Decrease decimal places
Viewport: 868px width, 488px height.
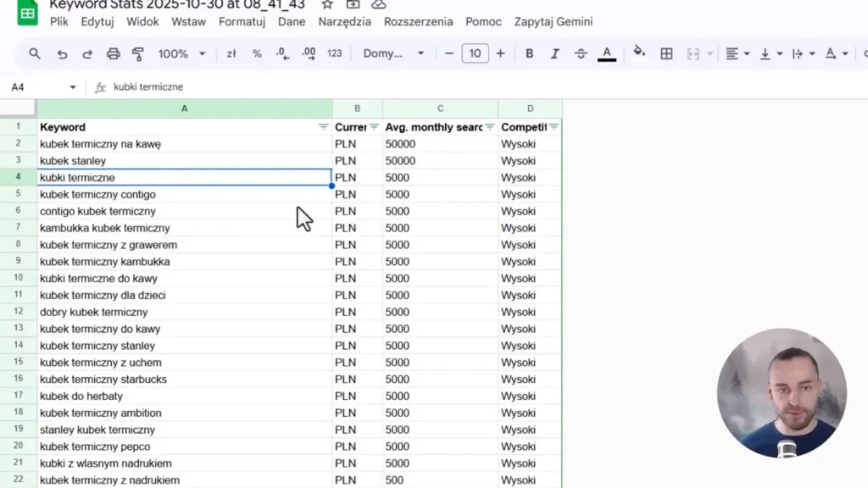pos(282,53)
